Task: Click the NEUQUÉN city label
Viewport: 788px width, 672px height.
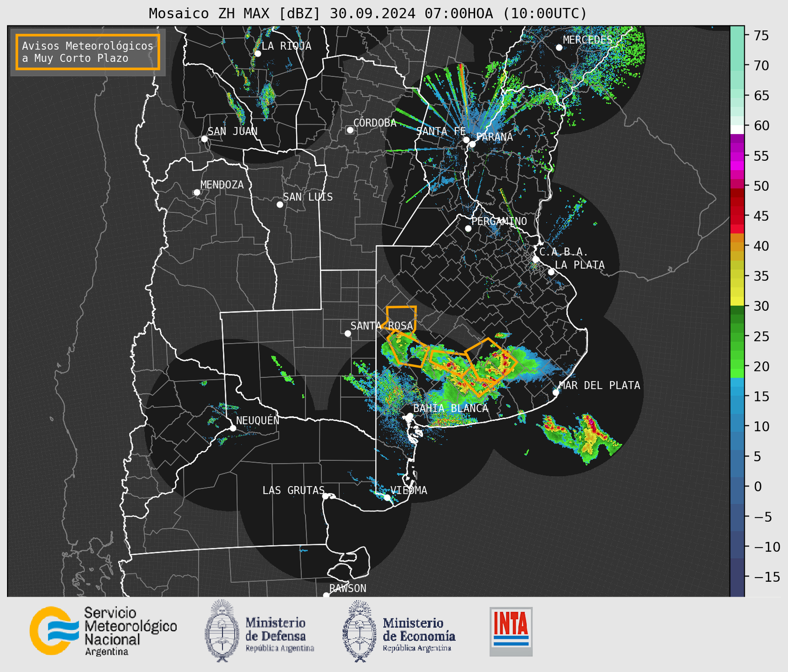Action: click(x=258, y=421)
